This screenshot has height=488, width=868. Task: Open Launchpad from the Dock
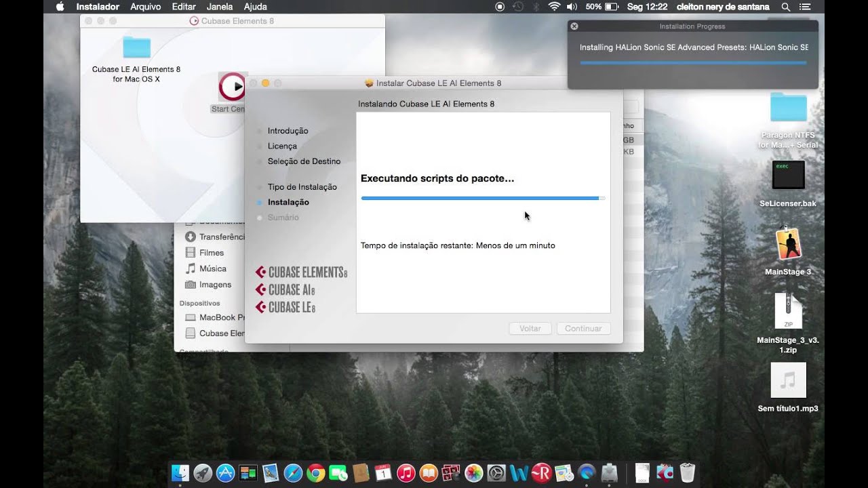(203, 472)
